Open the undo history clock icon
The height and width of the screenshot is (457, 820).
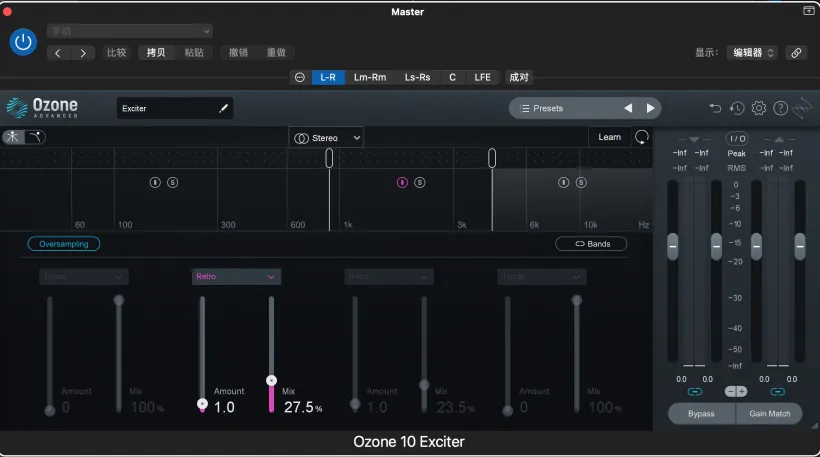click(x=737, y=108)
